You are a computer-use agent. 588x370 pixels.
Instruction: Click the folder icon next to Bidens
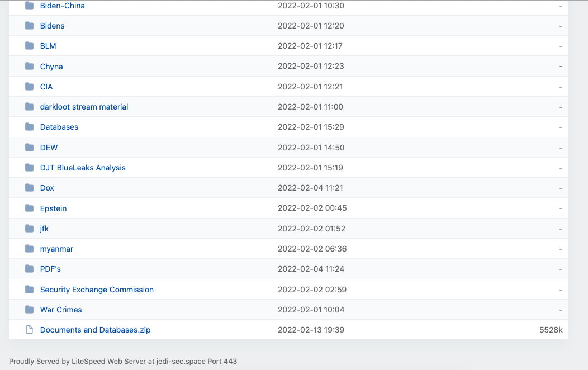(29, 26)
